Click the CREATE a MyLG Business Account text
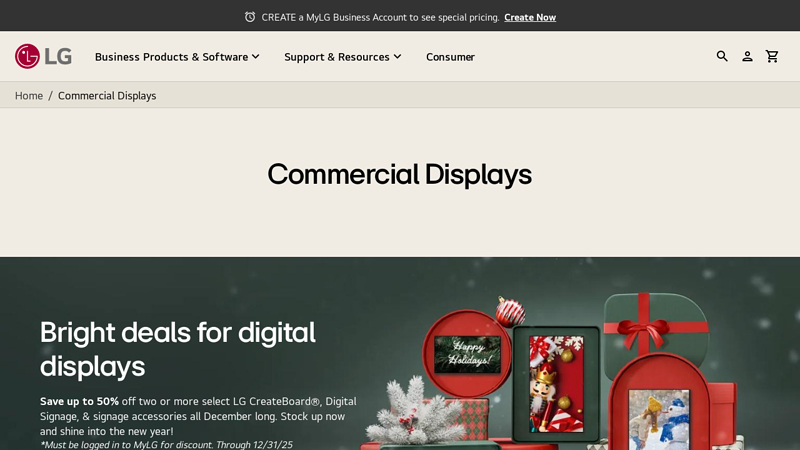 380,17
